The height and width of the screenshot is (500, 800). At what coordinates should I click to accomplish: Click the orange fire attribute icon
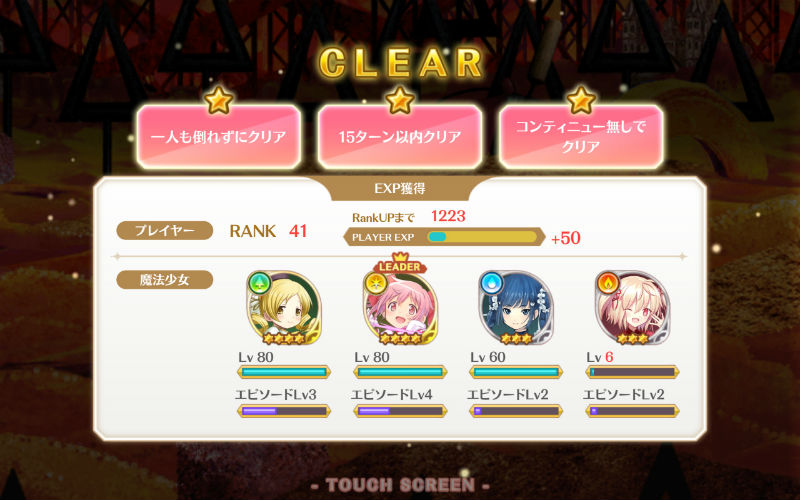pos(608,283)
